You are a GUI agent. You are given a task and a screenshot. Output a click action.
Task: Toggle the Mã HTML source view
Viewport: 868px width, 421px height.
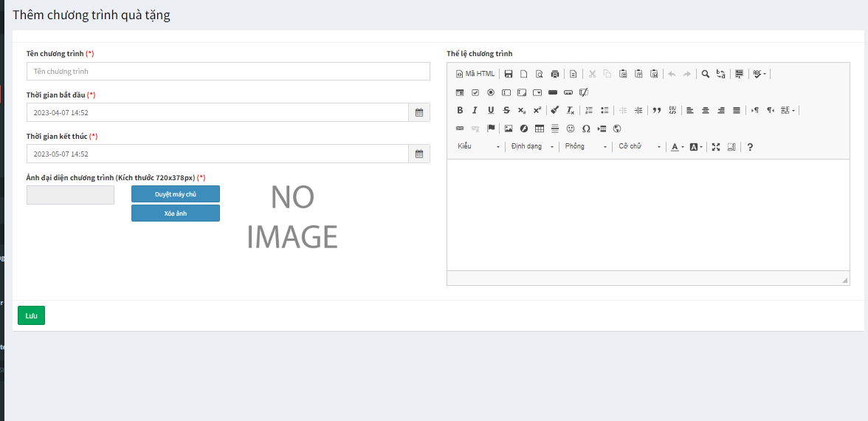coord(475,74)
